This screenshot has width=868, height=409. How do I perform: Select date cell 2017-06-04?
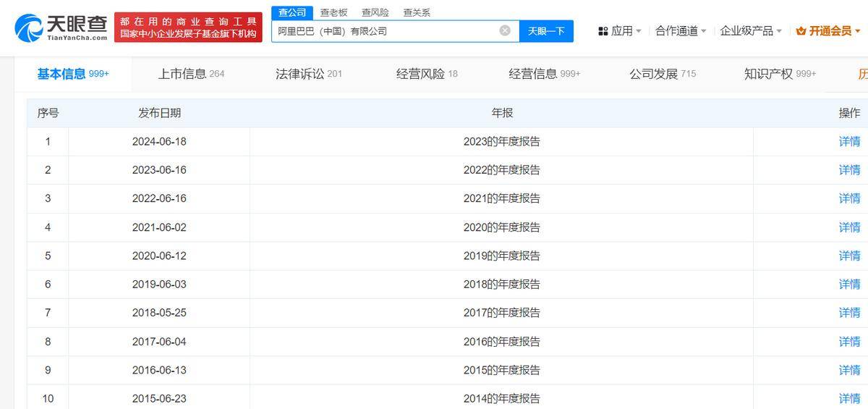(159, 342)
